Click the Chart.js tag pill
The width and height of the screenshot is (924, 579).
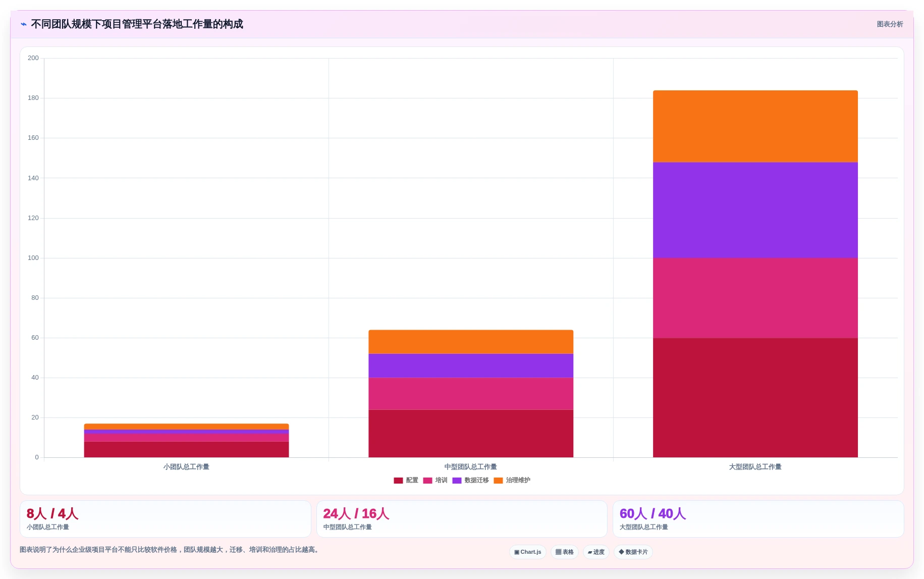click(528, 552)
